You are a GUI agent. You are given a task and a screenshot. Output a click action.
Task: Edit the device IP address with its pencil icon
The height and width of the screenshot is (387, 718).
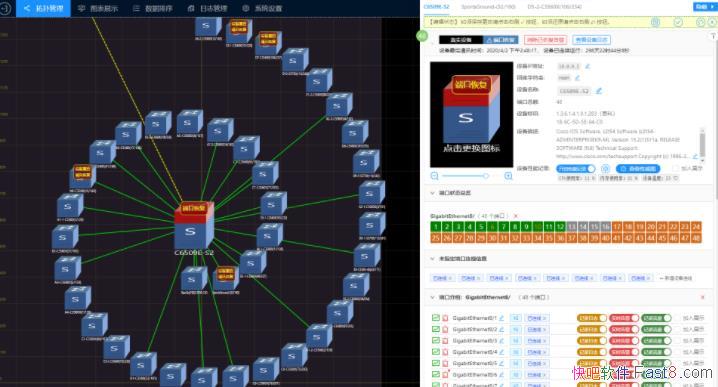click(587, 66)
